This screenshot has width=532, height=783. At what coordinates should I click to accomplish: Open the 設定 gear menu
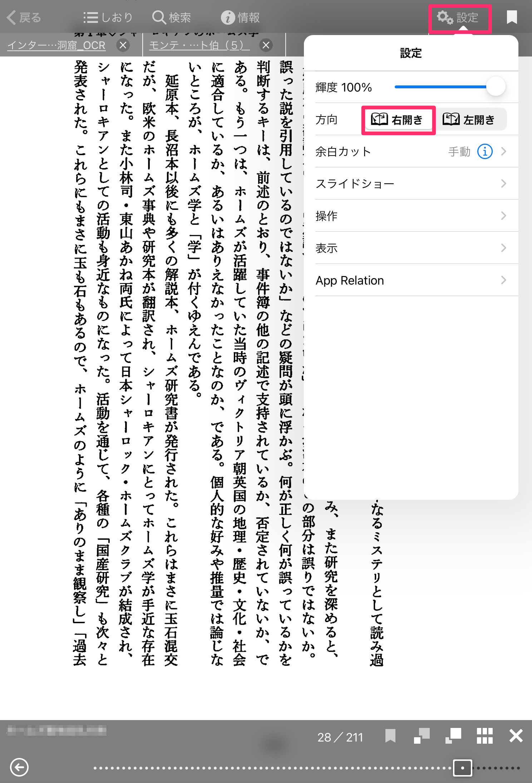pyautogui.click(x=459, y=18)
